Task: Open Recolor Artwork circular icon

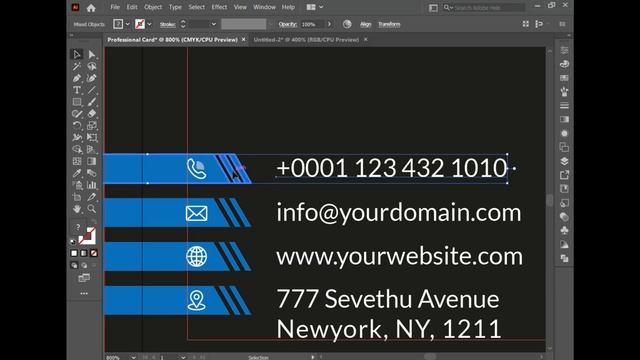Action: click(347, 24)
